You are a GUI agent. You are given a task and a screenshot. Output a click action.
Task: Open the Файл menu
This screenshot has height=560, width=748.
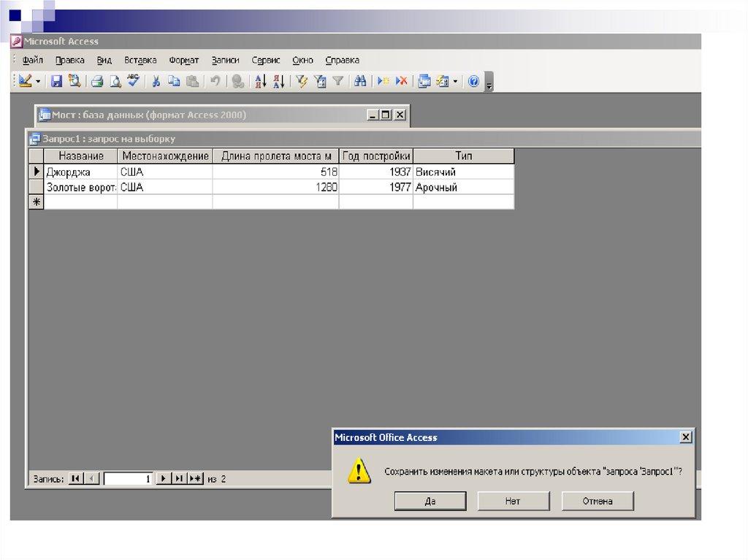[33, 61]
